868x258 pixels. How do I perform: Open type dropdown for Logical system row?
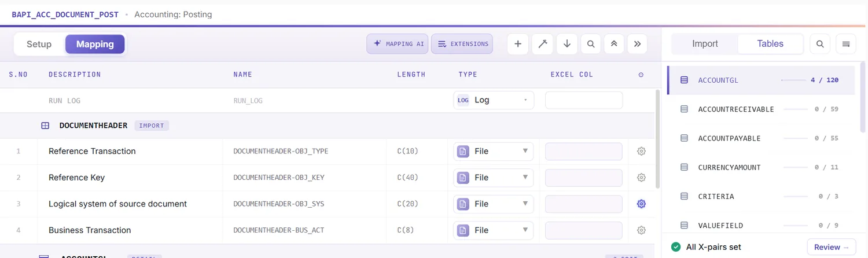click(x=494, y=204)
